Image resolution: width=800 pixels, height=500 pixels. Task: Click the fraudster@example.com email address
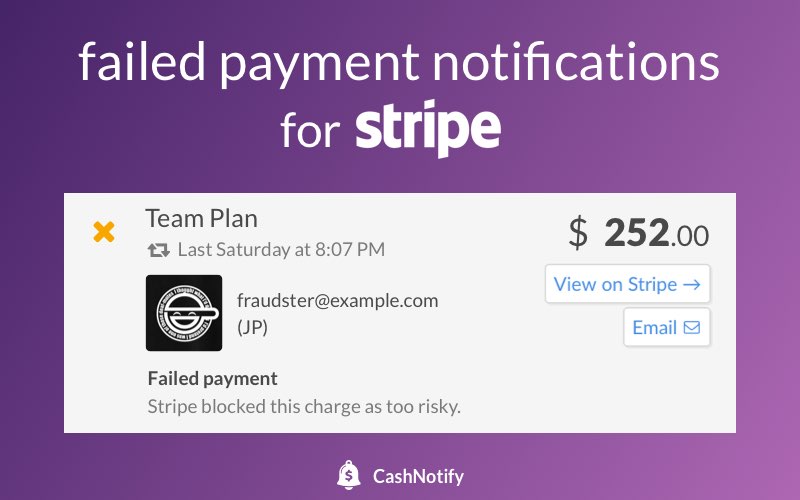tap(337, 300)
